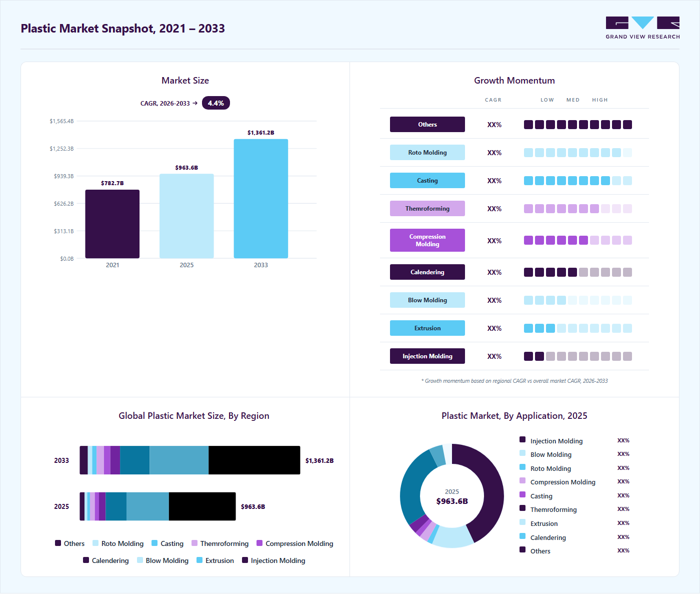Screen dimensions: 700x594
Task: Click the Injection Molding row momentum indicator
Action: tap(578, 356)
